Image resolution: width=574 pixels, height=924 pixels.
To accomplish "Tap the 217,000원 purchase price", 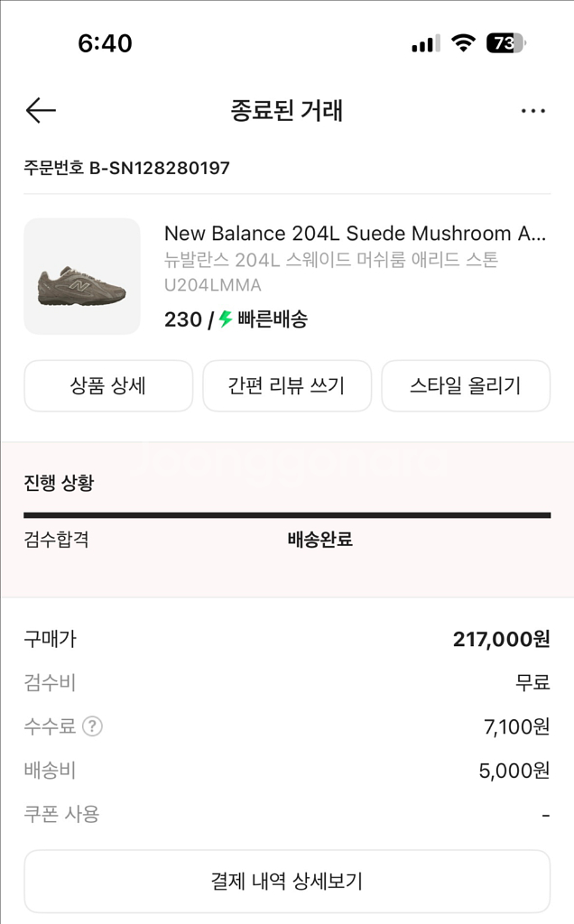I will coord(501,639).
